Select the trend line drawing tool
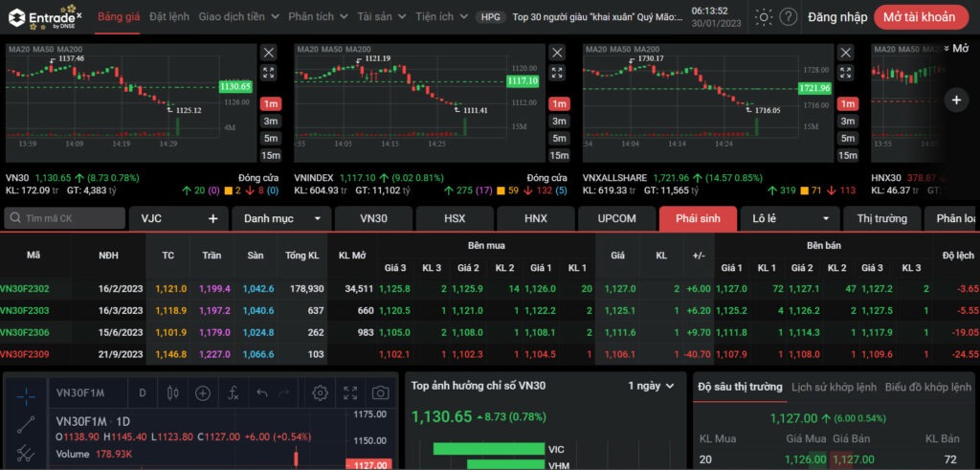980x470 pixels. [26, 424]
